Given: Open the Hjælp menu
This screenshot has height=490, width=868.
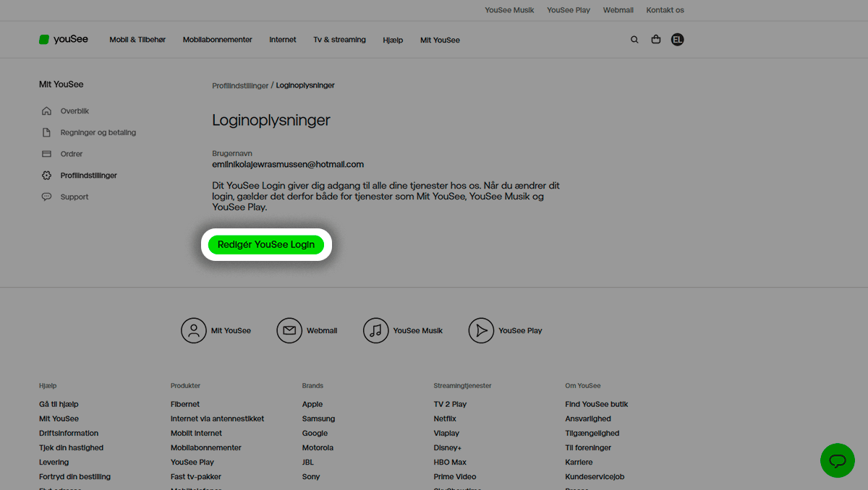Looking at the screenshot, I should (393, 40).
